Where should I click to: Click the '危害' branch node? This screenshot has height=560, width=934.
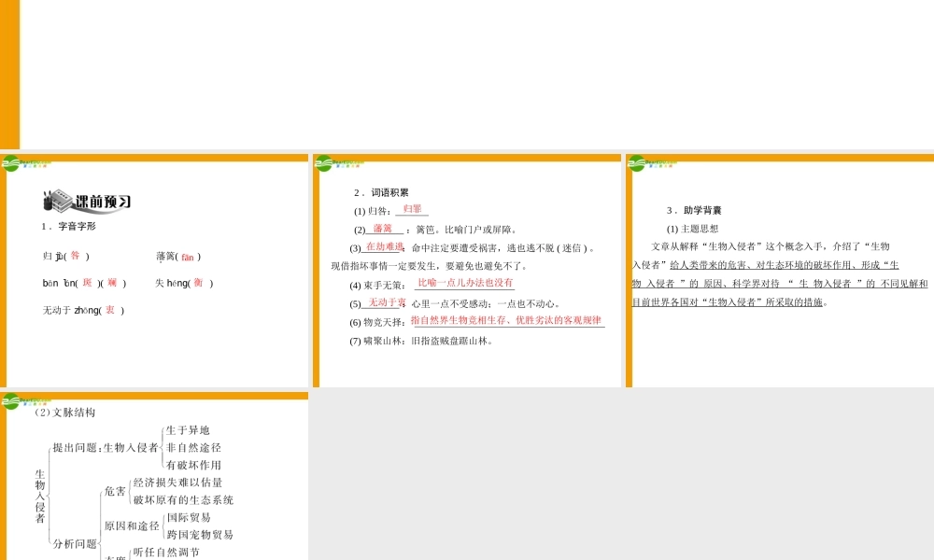(x=115, y=491)
